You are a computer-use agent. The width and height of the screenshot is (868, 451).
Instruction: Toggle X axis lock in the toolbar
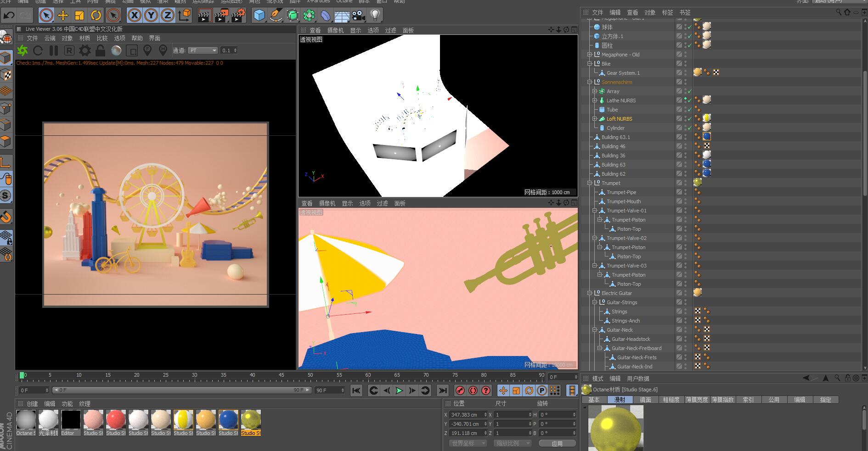click(134, 16)
